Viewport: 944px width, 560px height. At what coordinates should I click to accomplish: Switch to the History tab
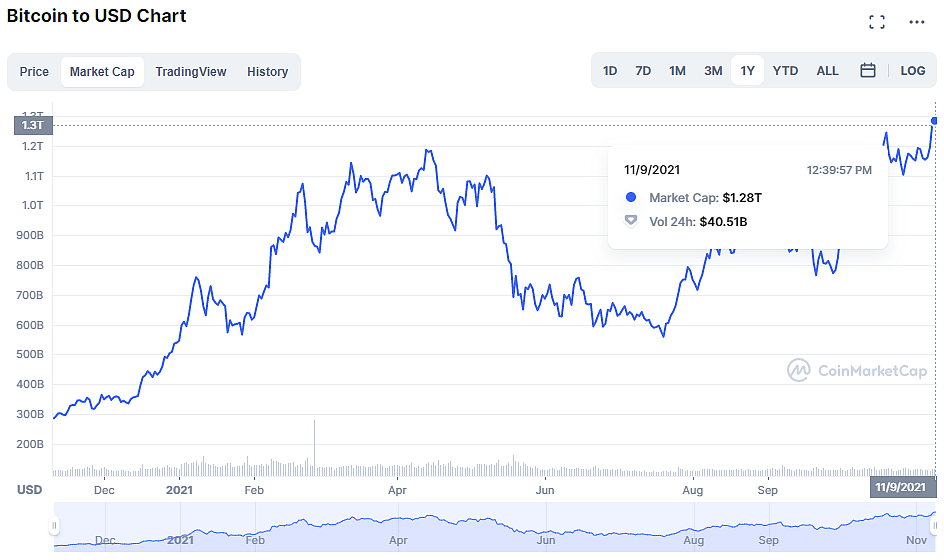pos(267,72)
